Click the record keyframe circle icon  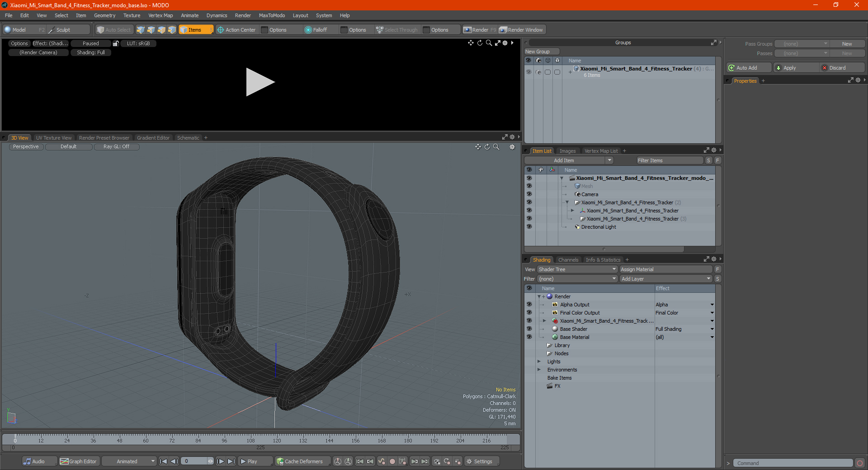click(x=392, y=461)
